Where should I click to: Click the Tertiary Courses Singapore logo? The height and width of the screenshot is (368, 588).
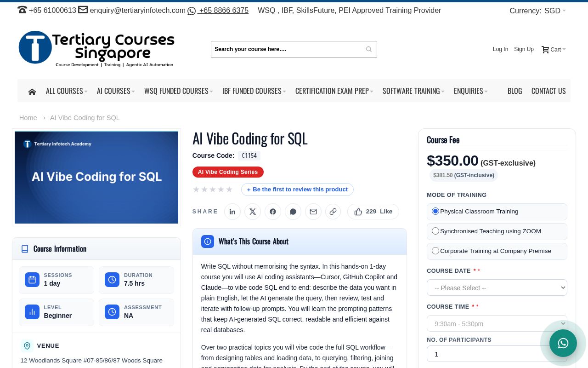(x=96, y=49)
